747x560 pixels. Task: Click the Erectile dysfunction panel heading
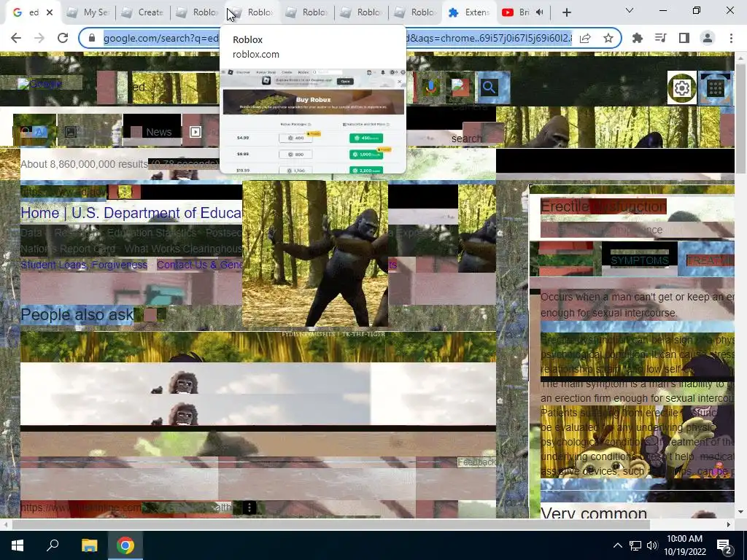603,206
